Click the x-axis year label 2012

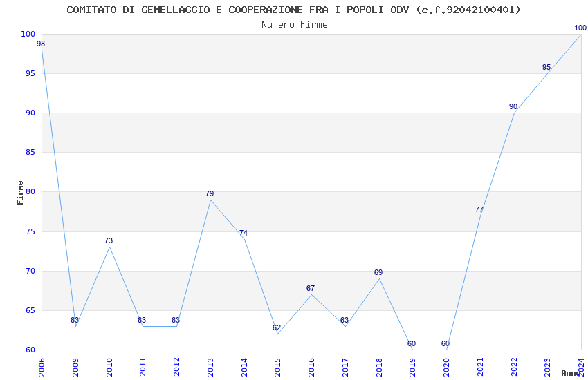[x=176, y=367]
